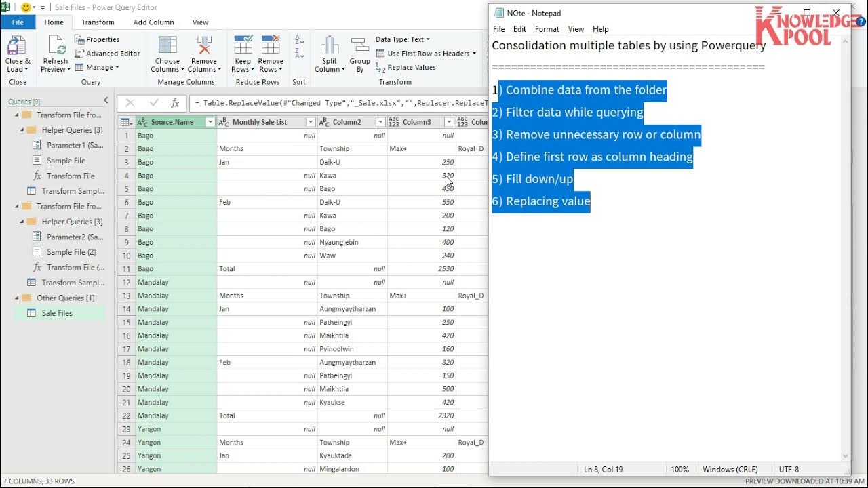868x488 pixels.
Task: Open the Monthly Sale List filter dropdown
Action: click(x=311, y=122)
